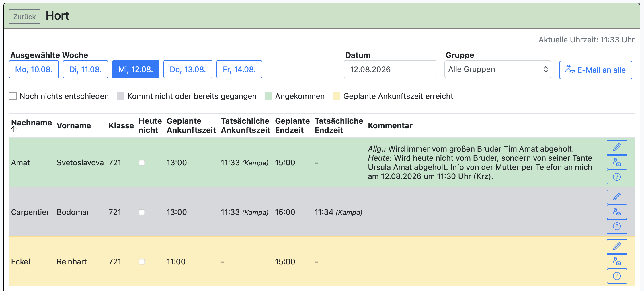Click the question mark icon for Carpentier
The image size is (644, 291).
click(617, 227)
